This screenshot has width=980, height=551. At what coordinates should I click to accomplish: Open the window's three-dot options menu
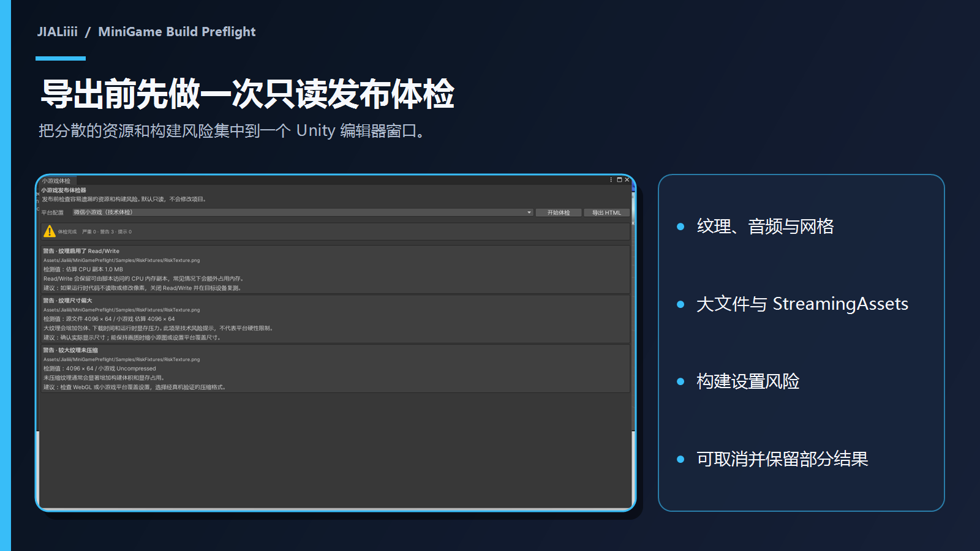(x=611, y=180)
